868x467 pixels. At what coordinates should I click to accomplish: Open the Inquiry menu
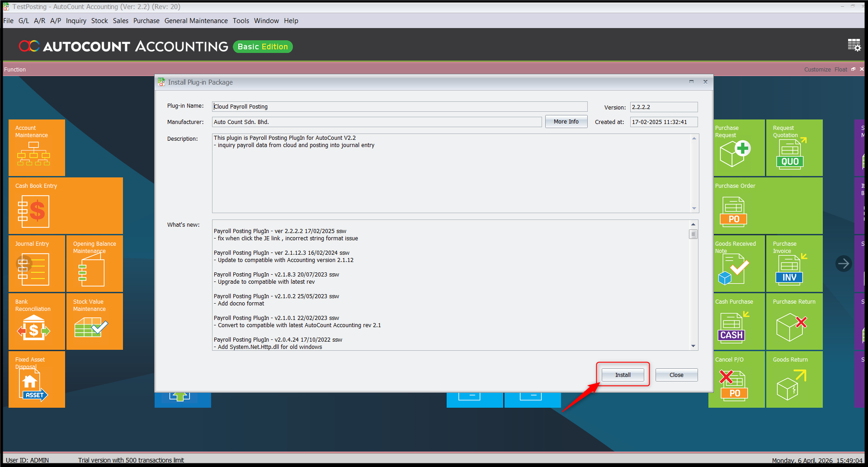point(76,21)
